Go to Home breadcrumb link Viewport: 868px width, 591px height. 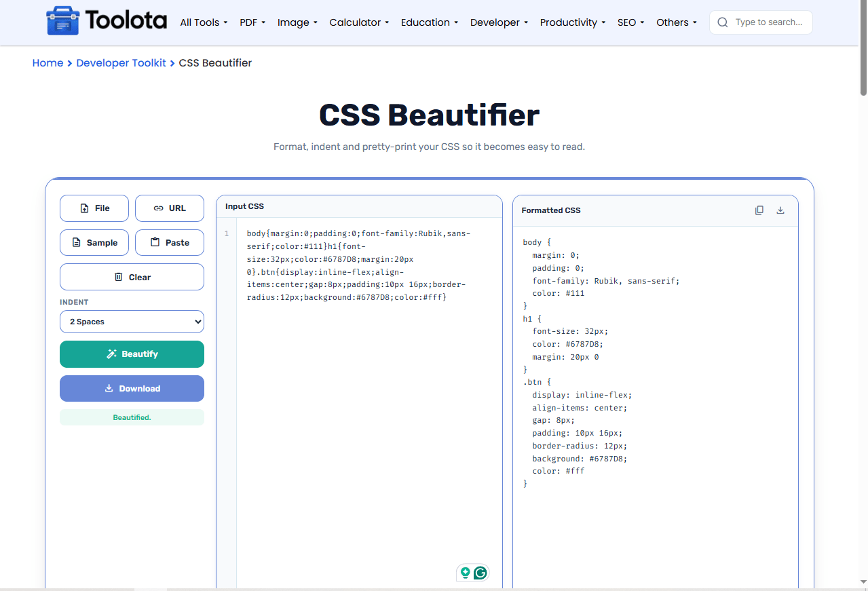[48, 63]
